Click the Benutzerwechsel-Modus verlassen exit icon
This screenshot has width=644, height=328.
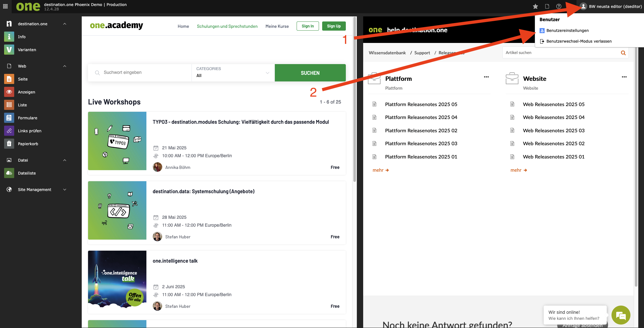coord(542,41)
